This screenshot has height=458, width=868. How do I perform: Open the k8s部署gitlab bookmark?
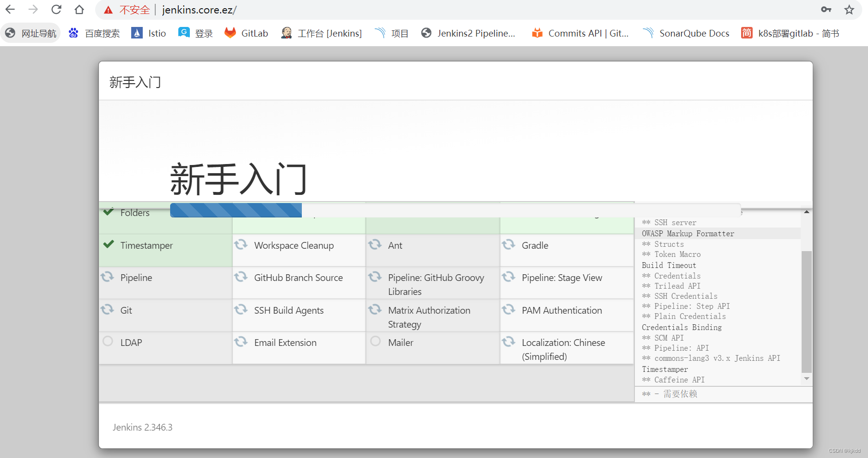click(x=791, y=33)
